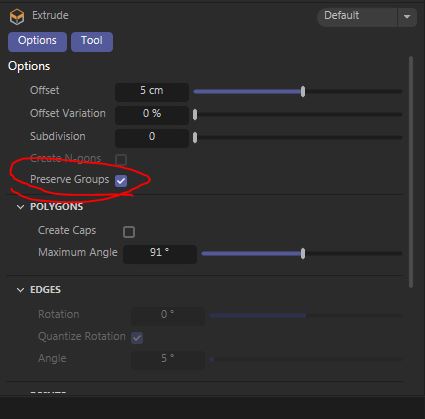Toggle the Create N-gons checkbox
Viewport: 425px width, 419px height.
(121, 159)
